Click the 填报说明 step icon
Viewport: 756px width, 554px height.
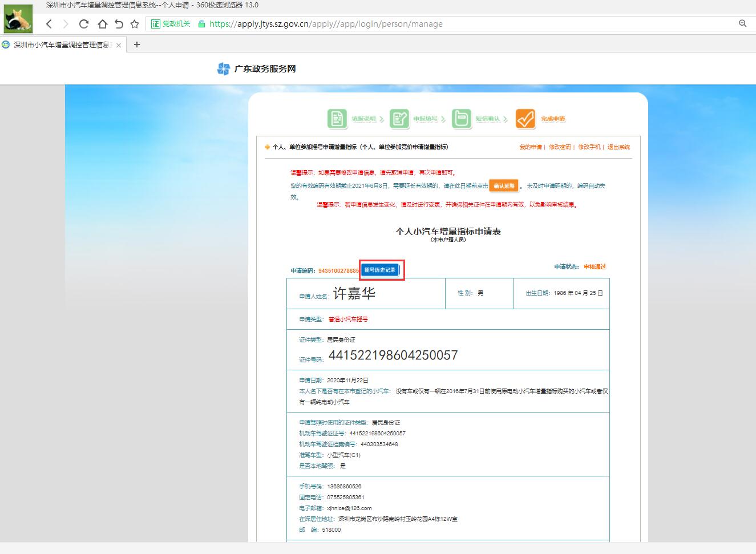[337, 119]
